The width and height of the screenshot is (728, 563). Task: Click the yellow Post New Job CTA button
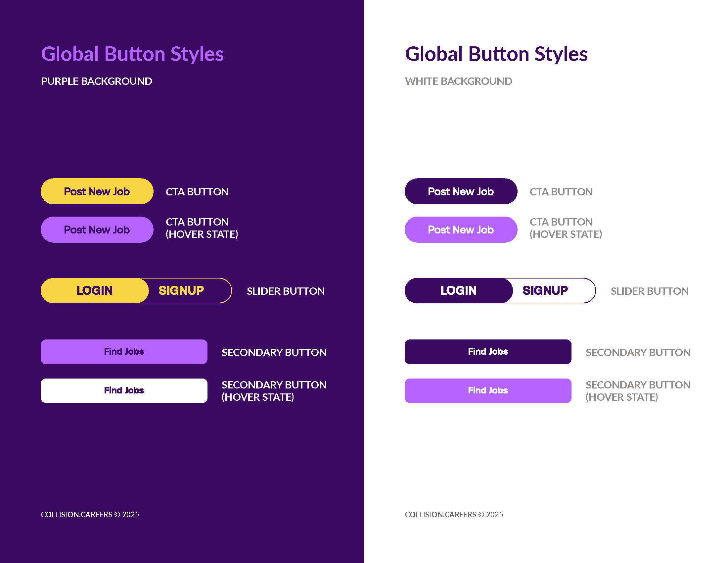click(x=96, y=191)
